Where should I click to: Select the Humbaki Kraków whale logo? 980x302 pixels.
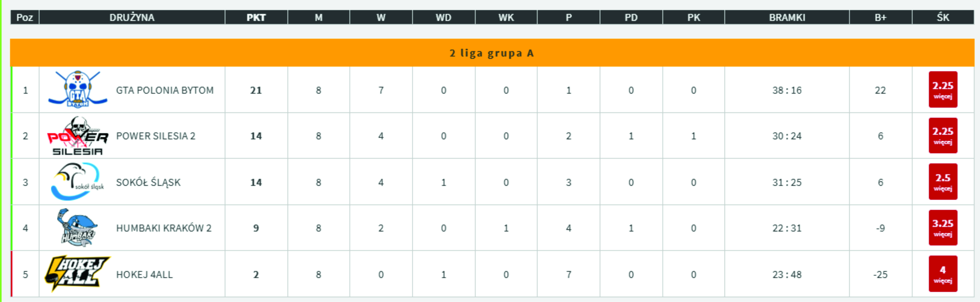78,228
